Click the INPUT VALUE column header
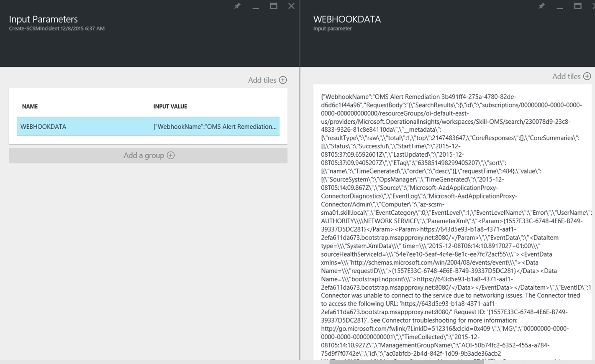 170,107
